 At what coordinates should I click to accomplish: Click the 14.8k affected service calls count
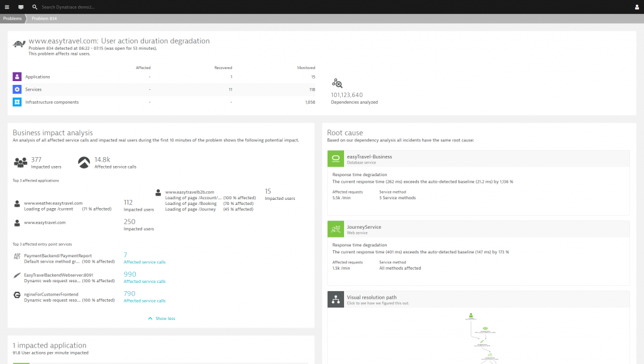[103, 160]
